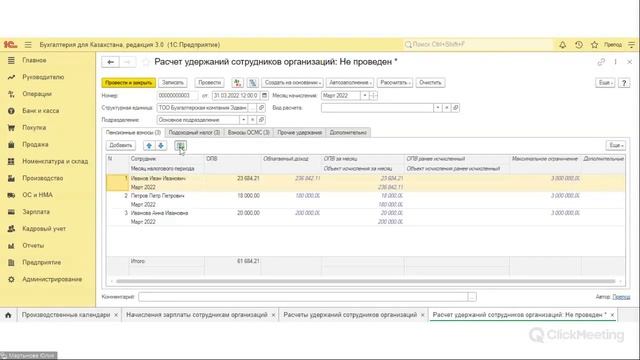Screen dimensions: 640x360
Task: Open the Подразделение record with its link icon
Action: coord(261,120)
